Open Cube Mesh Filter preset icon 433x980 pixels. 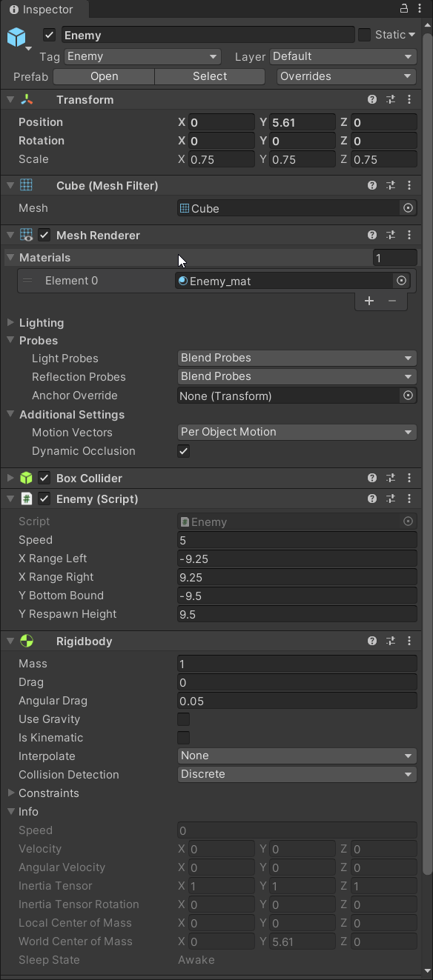pos(391,186)
